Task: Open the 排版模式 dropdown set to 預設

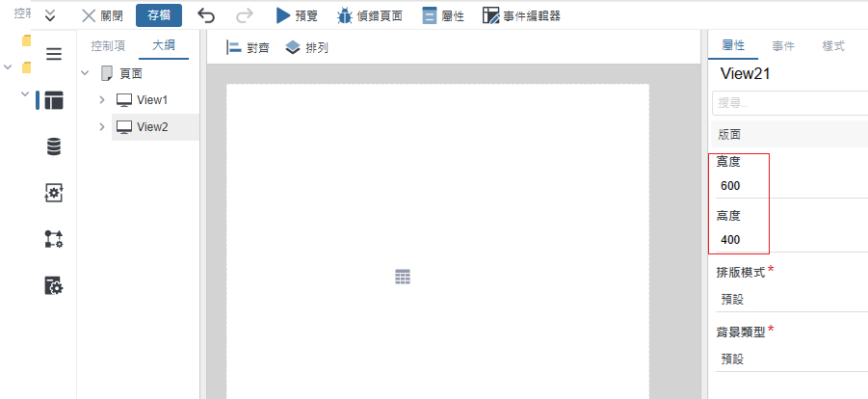Action: tap(790, 299)
